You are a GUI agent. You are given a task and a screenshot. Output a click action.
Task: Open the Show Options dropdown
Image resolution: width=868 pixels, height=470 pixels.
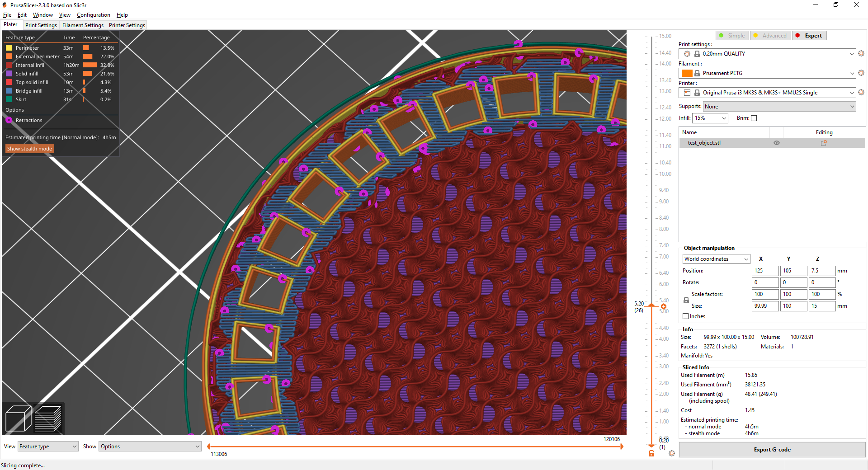tap(150, 446)
